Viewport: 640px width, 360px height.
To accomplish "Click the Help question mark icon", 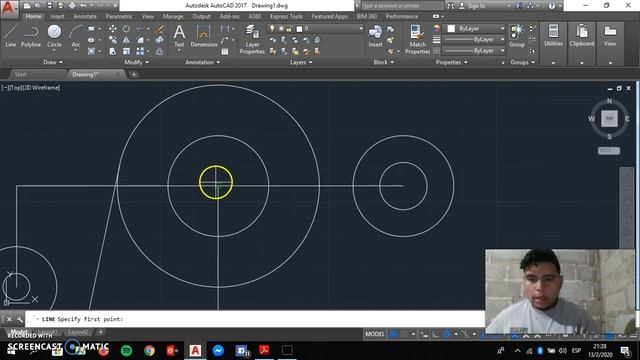I will [552, 6].
